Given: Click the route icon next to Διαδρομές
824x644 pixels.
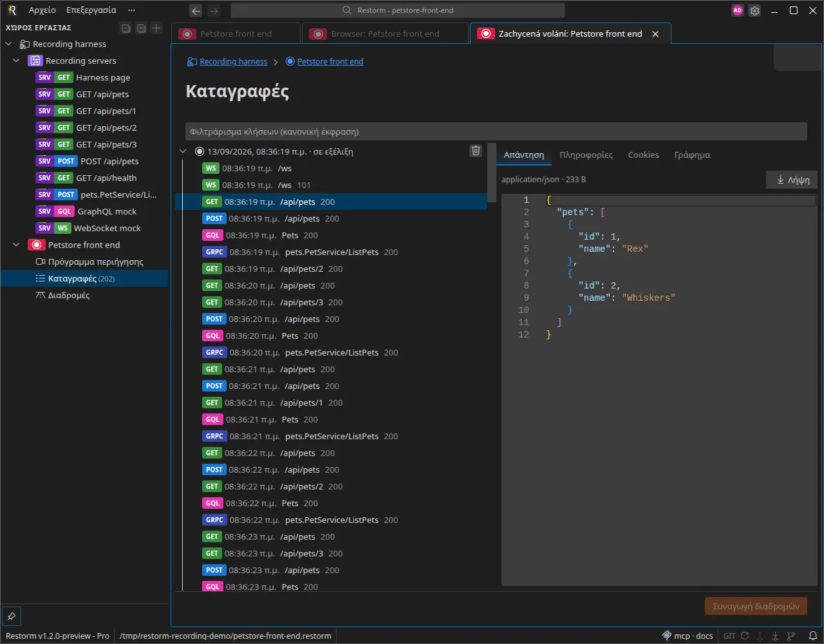Looking at the screenshot, I should point(41,296).
